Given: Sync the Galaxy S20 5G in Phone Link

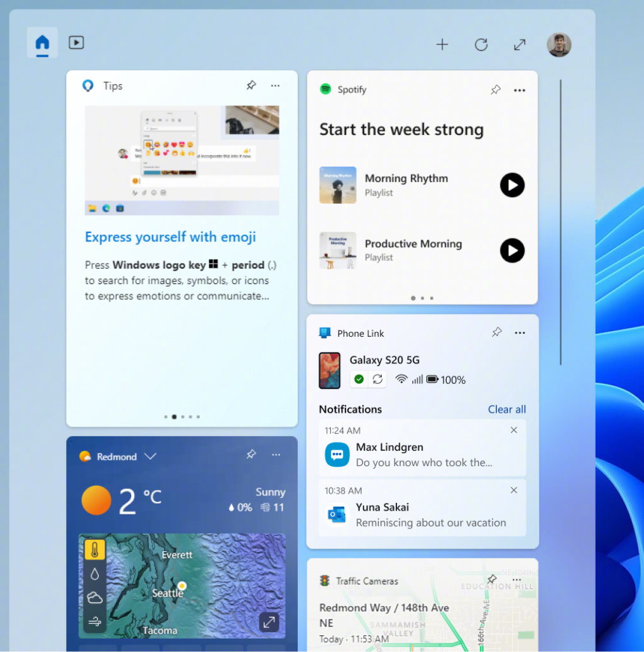Looking at the screenshot, I should (378, 379).
